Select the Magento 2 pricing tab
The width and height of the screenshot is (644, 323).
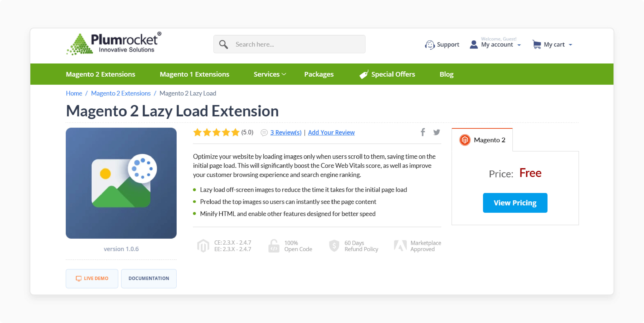point(482,140)
